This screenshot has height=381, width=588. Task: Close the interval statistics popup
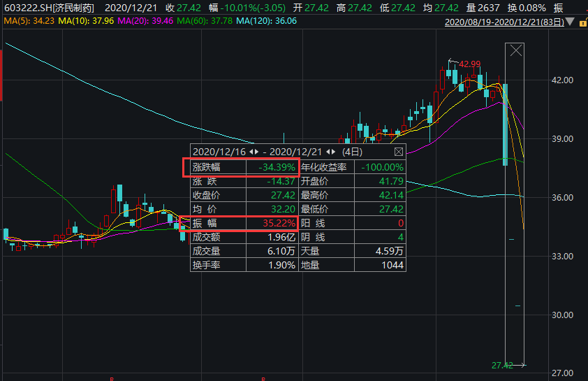398,151
